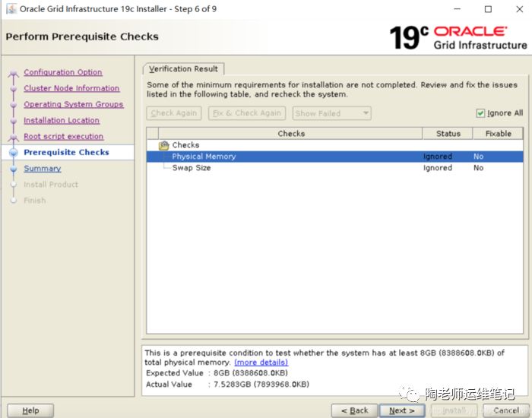Screen dimensions: 532x418
Task: Click the Checks root tree node
Action: coord(185,145)
